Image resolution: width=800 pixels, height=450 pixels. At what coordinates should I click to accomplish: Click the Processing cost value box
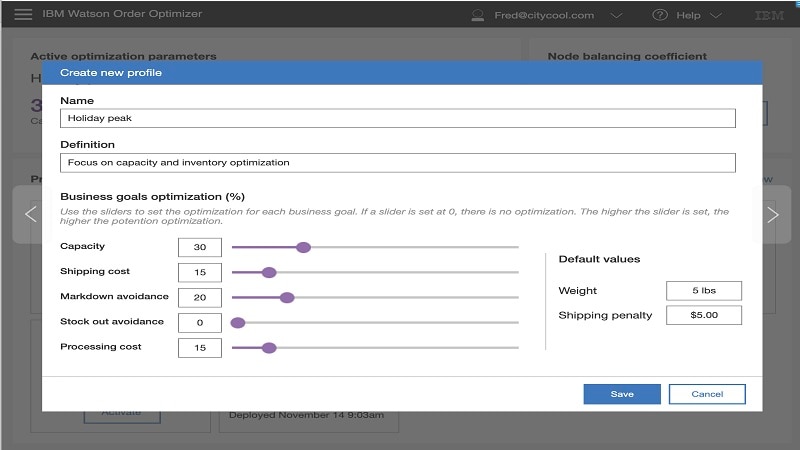[x=200, y=347]
